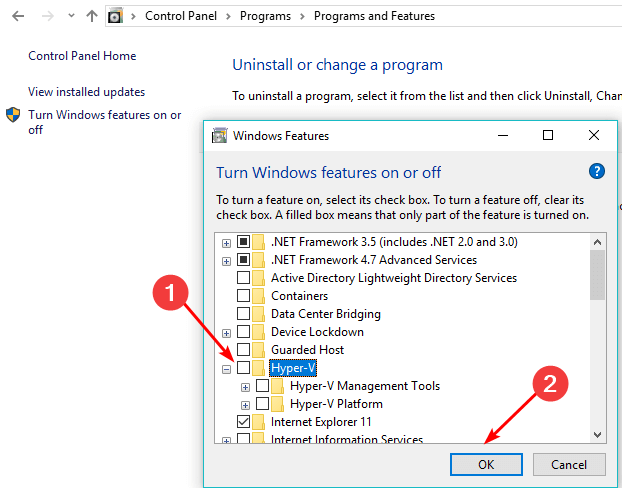Select Programs in the breadcrumb path
The width and height of the screenshot is (622, 488).
click(x=265, y=16)
